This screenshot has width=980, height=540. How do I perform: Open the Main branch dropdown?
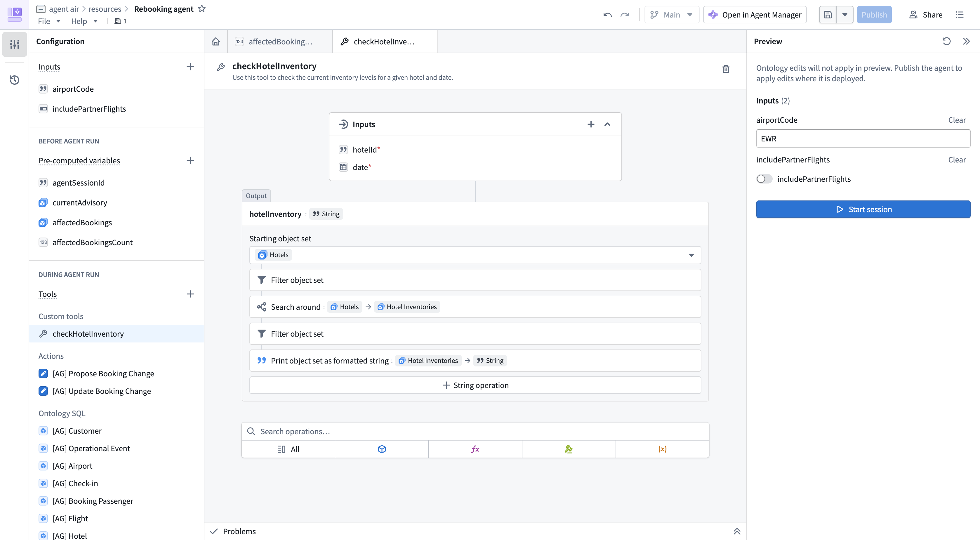671,15
